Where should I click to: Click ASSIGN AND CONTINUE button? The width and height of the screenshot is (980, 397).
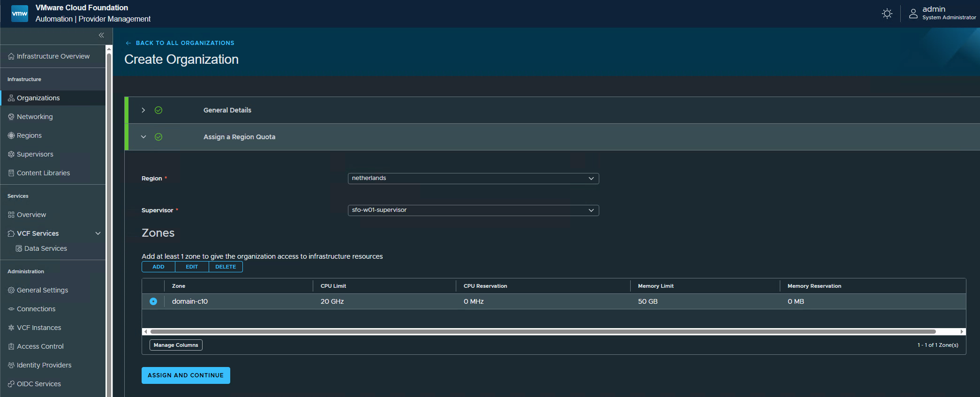tap(186, 375)
